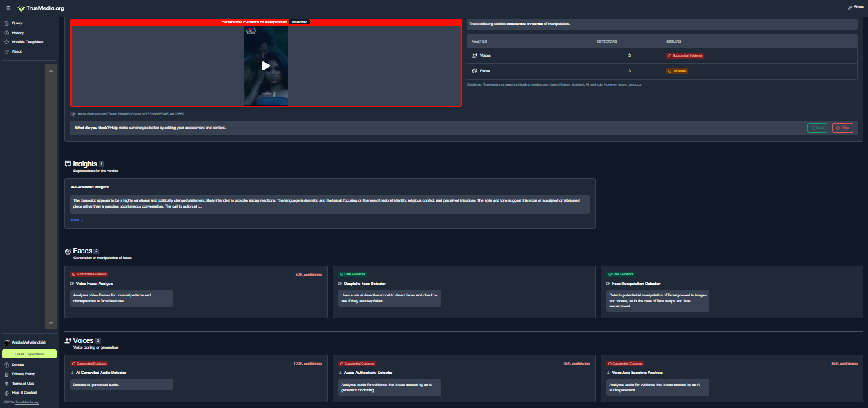Click the Voices section heading icon

pos(68,340)
